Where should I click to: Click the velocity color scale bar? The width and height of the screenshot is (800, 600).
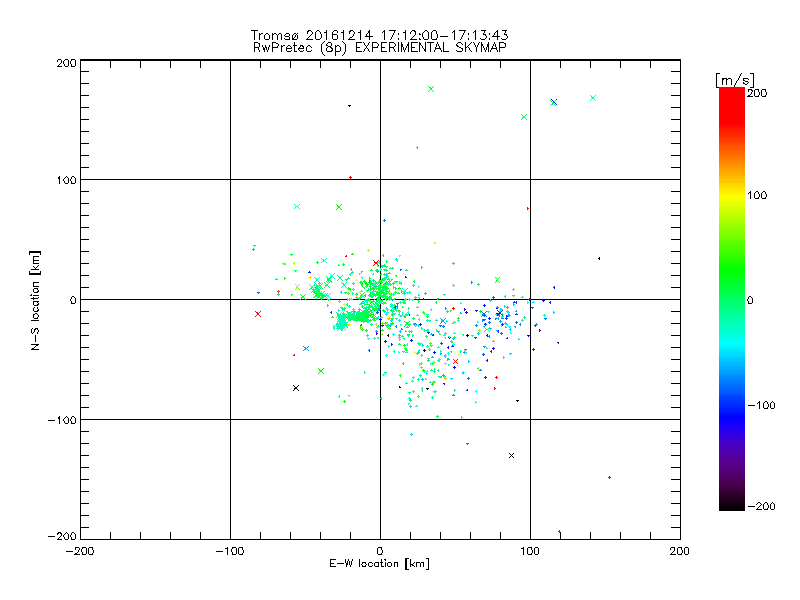(x=732, y=299)
